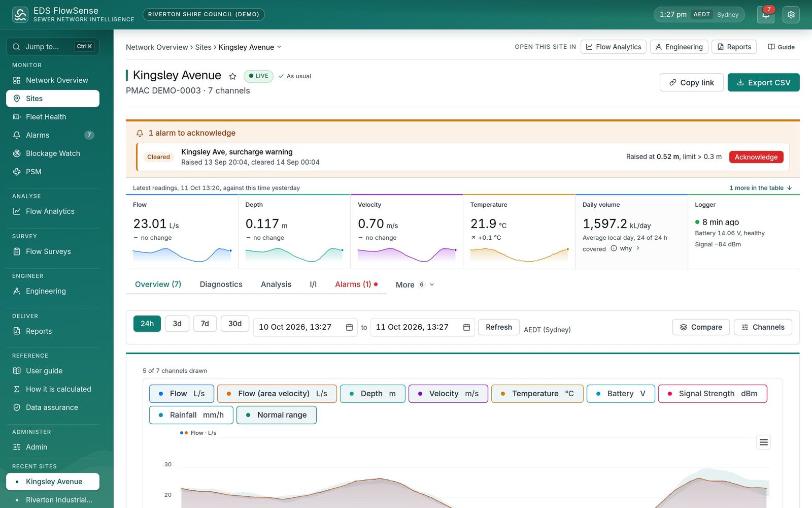The width and height of the screenshot is (812, 508).
Task: Switch to the Diagnostics tab
Action: click(221, 284)
